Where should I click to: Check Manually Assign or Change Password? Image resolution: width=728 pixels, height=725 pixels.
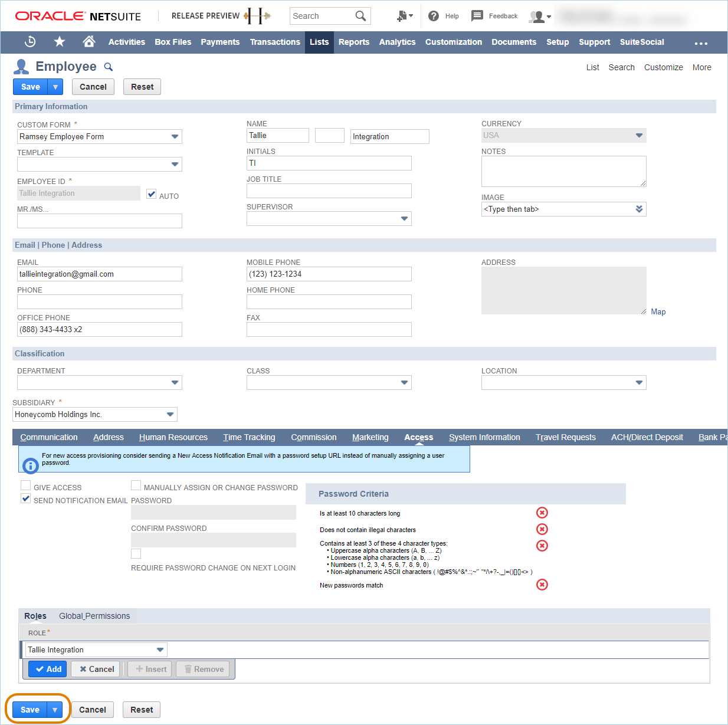coord(136,485)
